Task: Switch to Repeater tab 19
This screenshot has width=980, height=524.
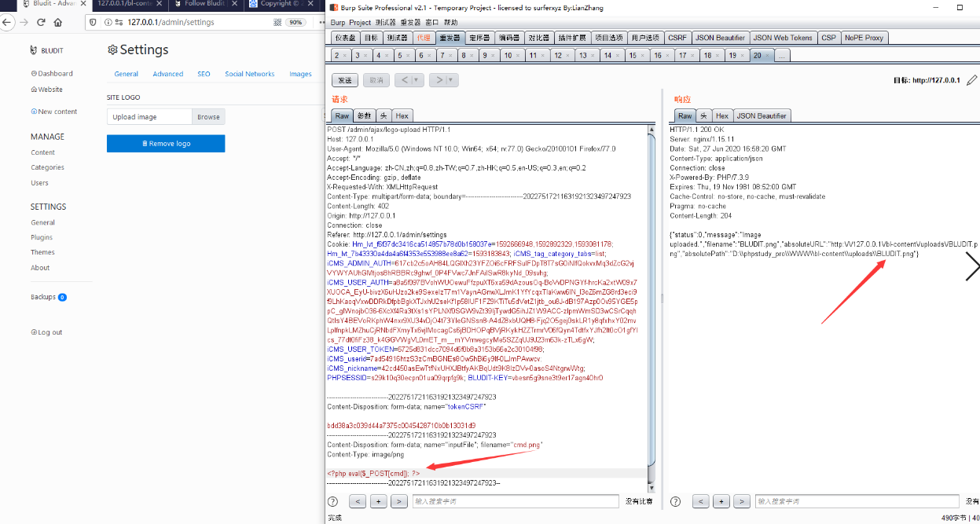Action: coord(736,55)
